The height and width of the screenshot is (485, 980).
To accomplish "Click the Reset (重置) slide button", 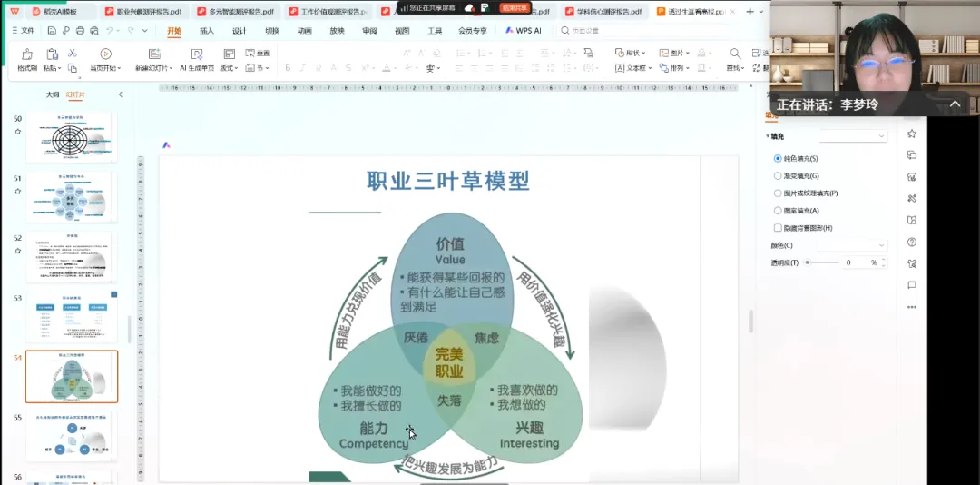I will (258, 54).
